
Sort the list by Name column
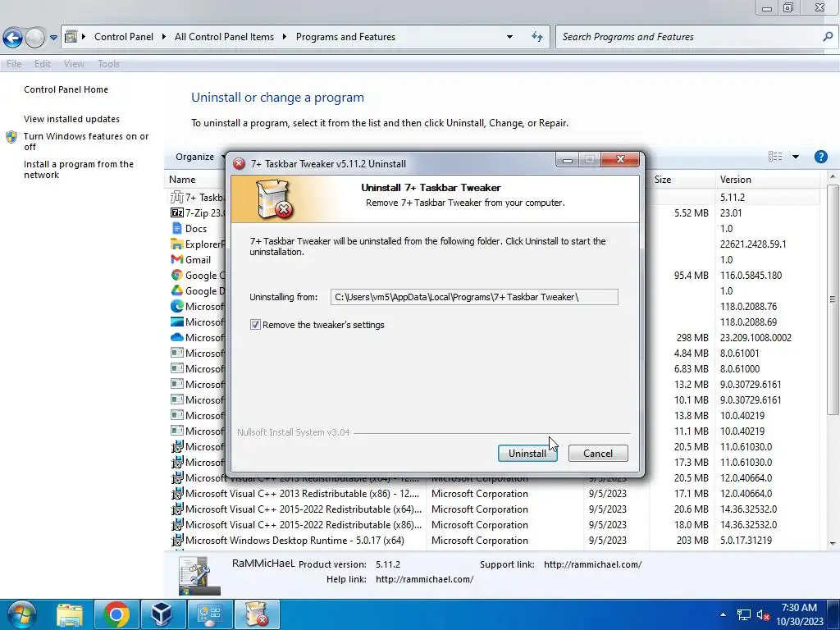[182, 180]
